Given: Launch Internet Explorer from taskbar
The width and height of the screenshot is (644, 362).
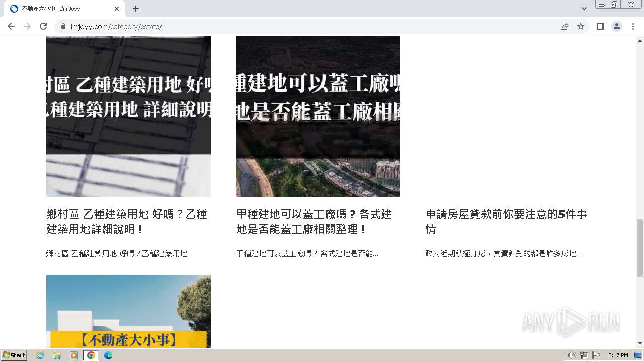Looking at the screenshot, I should [x=40, y=355].
